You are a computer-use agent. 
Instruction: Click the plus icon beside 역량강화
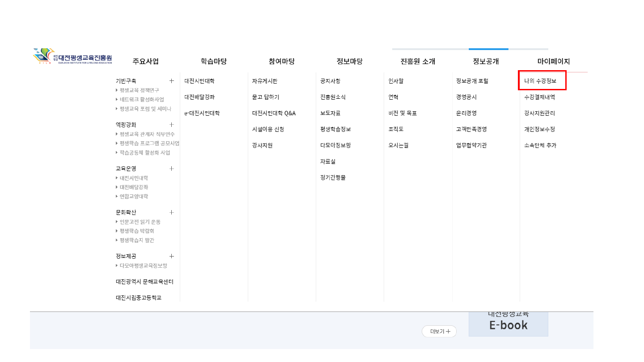[171, 125]
